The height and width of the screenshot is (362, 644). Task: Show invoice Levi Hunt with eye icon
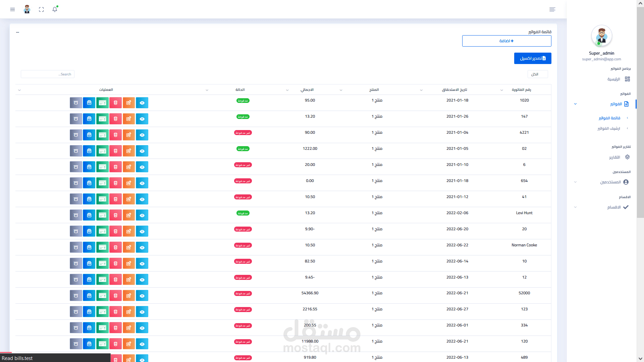tap(142, 216)
